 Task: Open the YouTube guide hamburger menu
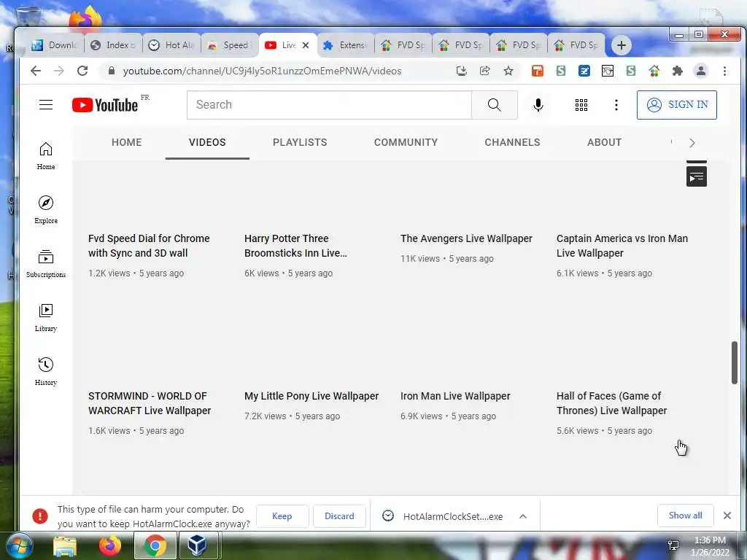(46, 104)
